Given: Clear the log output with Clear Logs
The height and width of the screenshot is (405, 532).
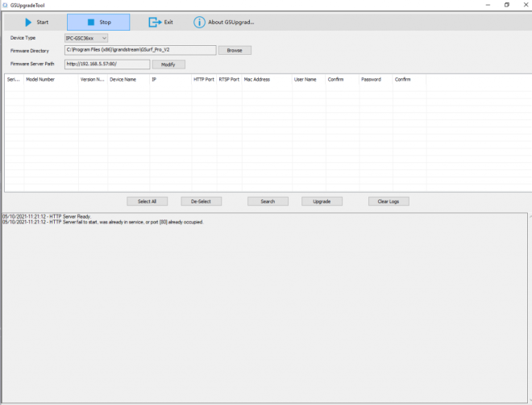Looking at the screenshot, I should pos(389,201).
